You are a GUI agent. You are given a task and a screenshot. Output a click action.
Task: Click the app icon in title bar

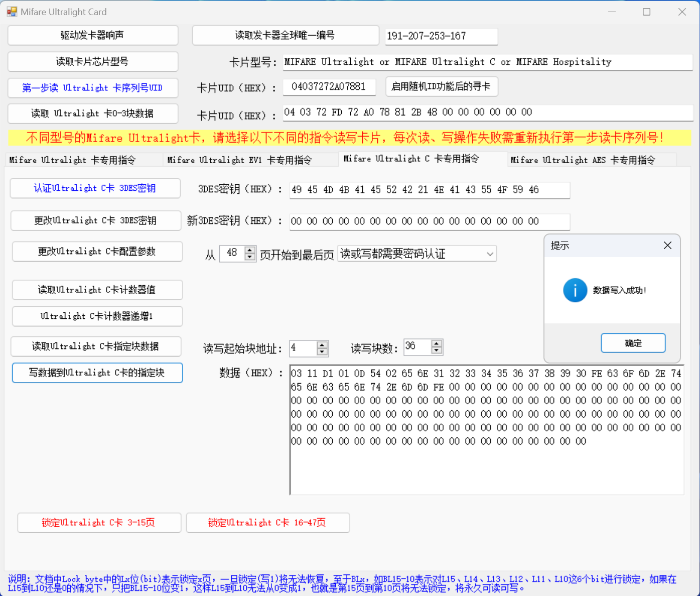[x=12, y=12]
